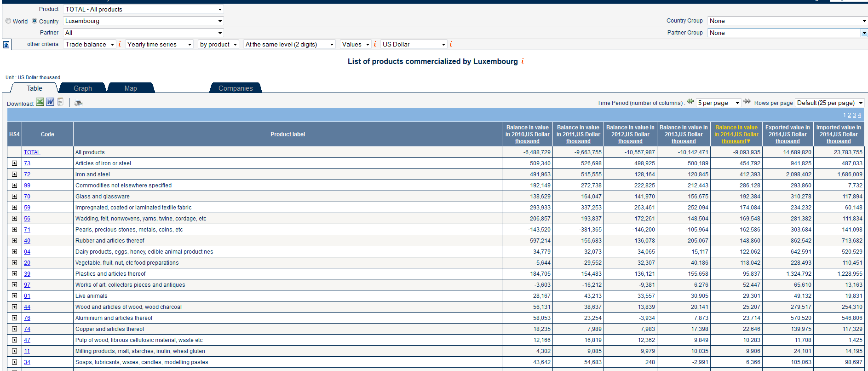Open the by product dropdown
The image size is (868, 371).
tap(218, 44)
